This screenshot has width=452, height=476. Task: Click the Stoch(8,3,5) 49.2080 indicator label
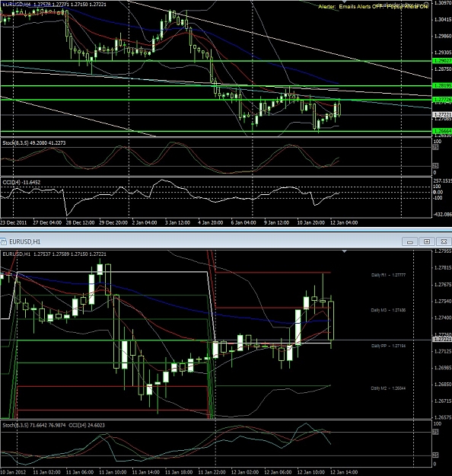34,142
